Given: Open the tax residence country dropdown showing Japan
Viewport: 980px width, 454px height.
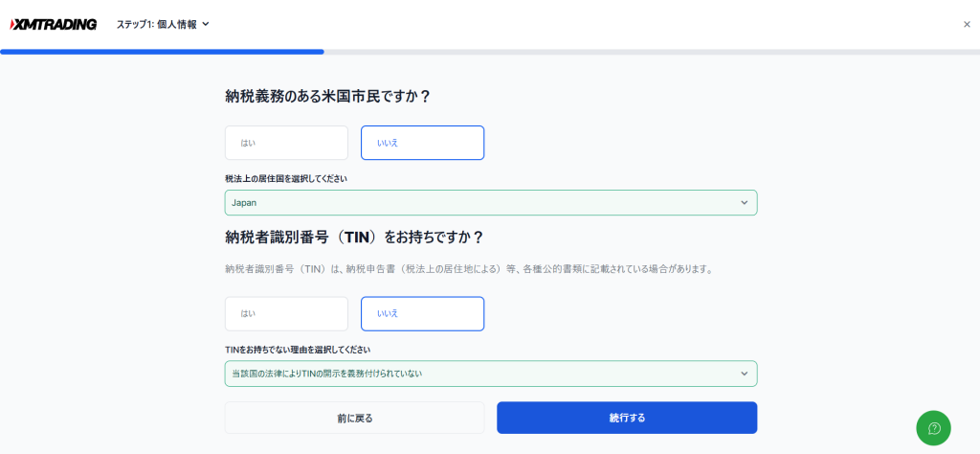Looking at the screenshot, I should click(x=491, y=203).
